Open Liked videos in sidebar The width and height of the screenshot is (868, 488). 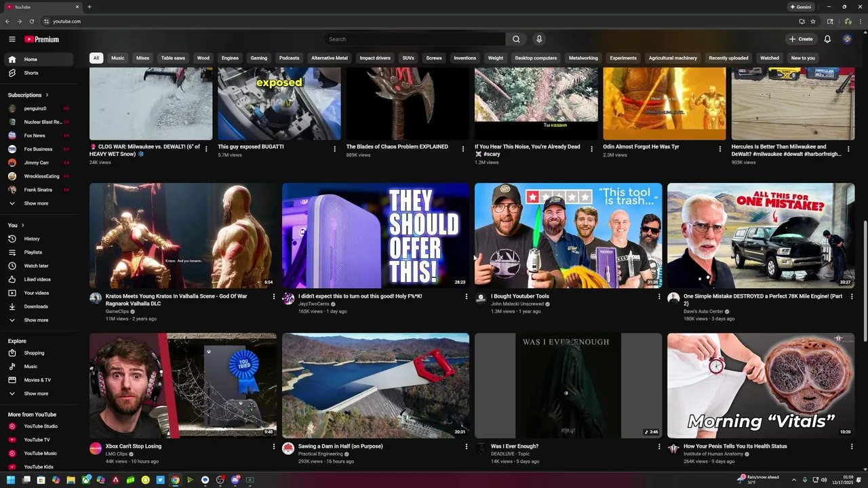tap(40, 279)
